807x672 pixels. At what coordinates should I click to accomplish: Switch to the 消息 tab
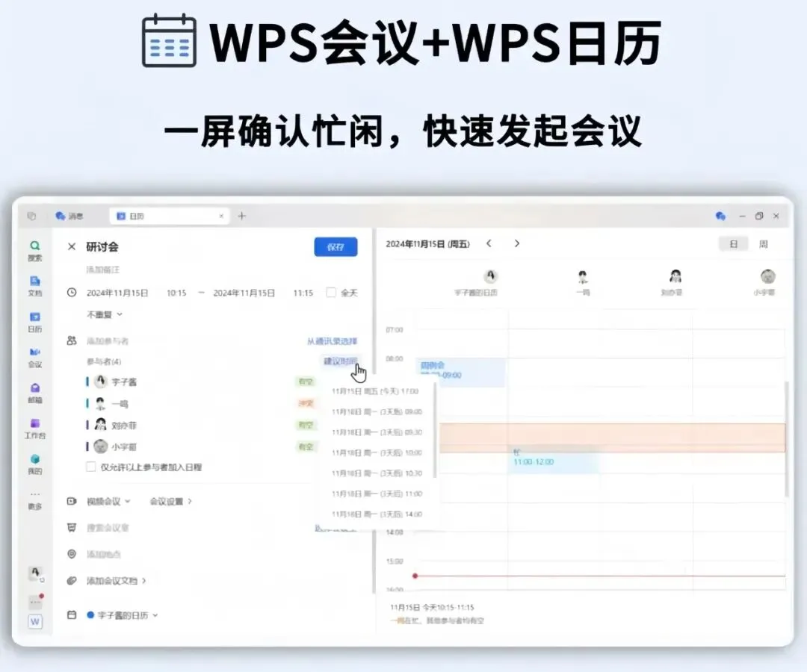pos(69,216)
